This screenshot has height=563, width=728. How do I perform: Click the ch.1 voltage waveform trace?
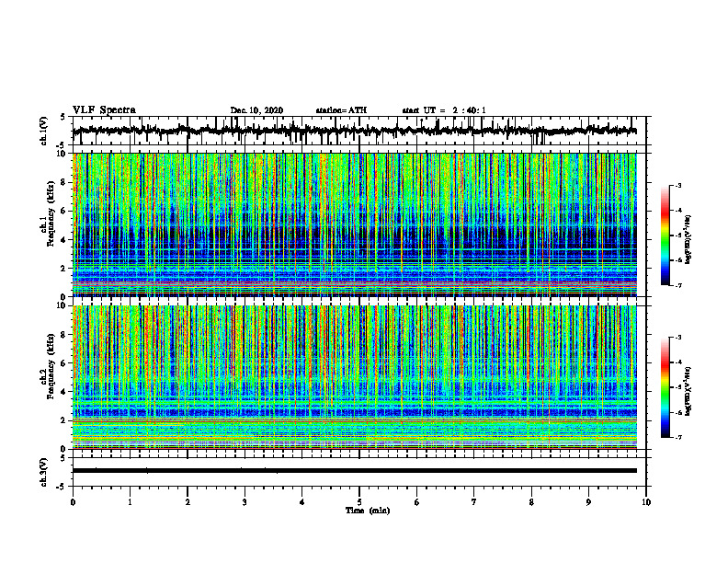[355, 131]
